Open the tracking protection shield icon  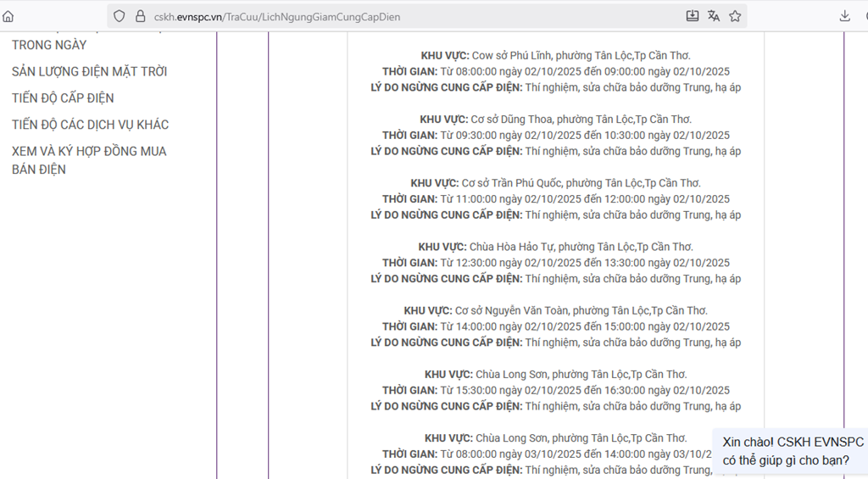[x=119, y=16]
